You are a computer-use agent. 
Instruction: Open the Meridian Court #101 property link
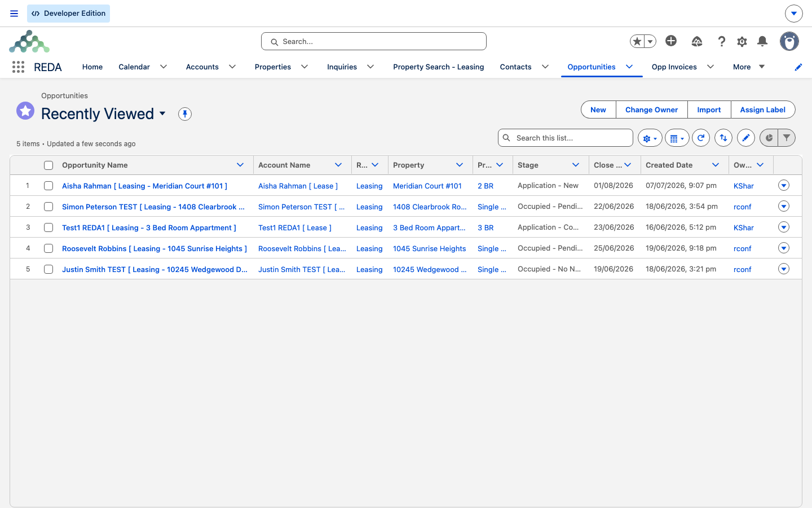tap(427, 186)
